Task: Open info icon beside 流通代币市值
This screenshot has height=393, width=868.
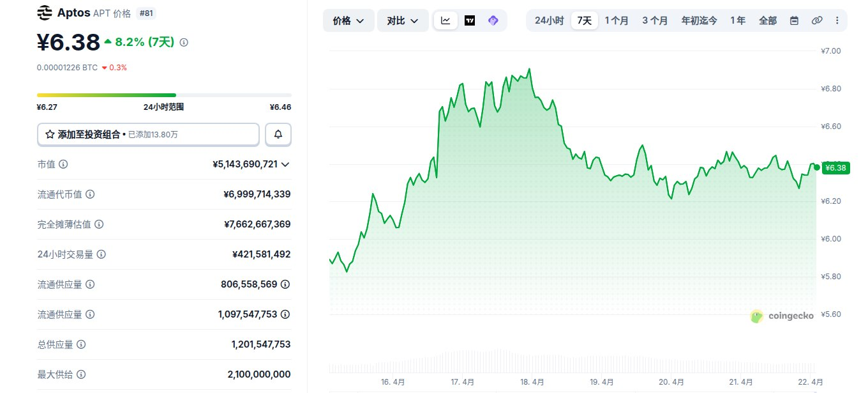Action: pyautogui.click(x=90, y=194)
